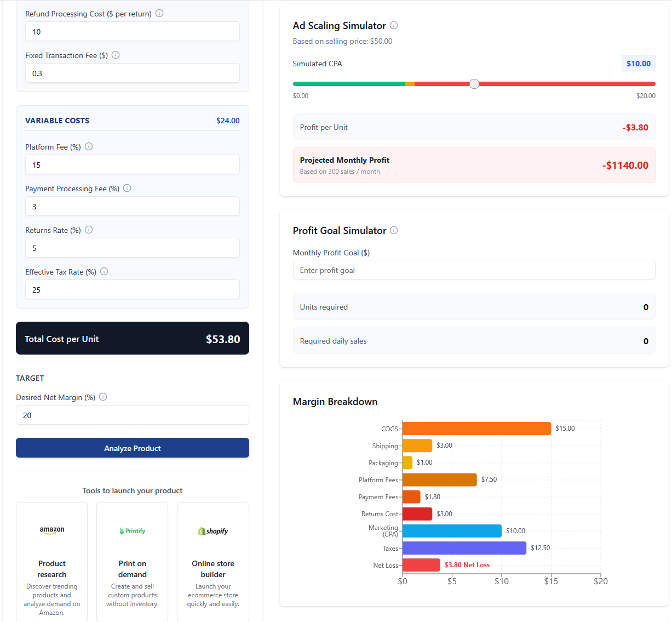Click the Print on demand card
This screenshot has width=672, height=622.
[132, 561]
